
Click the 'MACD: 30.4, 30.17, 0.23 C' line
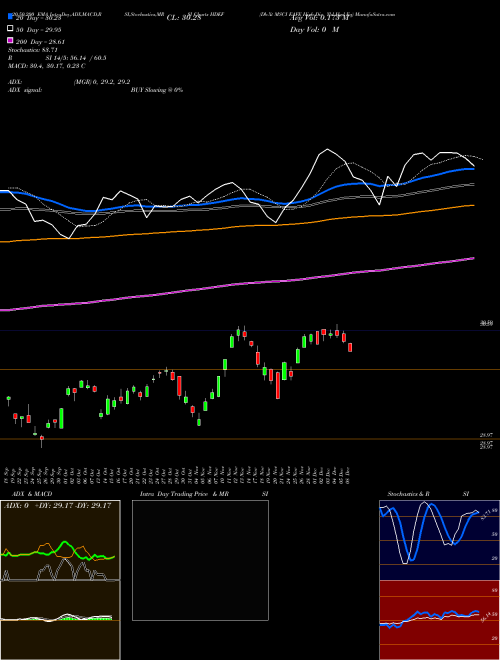coord(46,66)
